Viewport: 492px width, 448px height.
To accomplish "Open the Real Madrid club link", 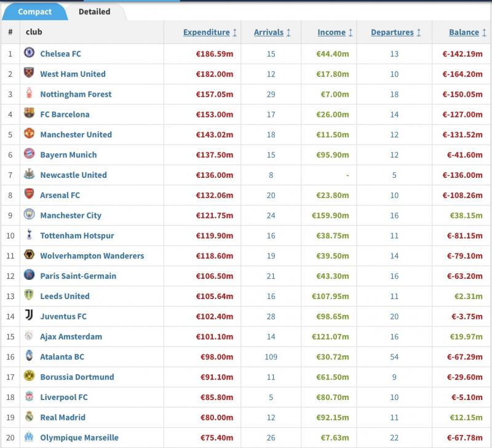I will point(63,417).
